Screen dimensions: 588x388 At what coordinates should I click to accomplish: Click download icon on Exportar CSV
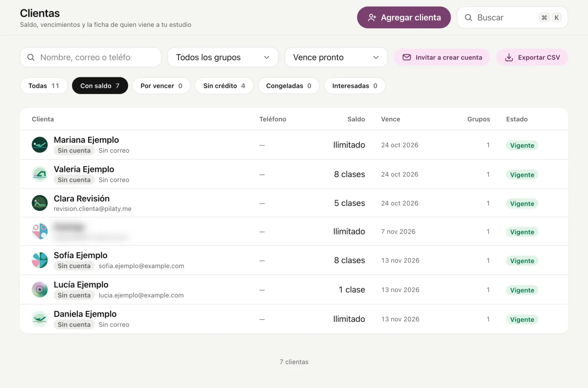(509, 58)
